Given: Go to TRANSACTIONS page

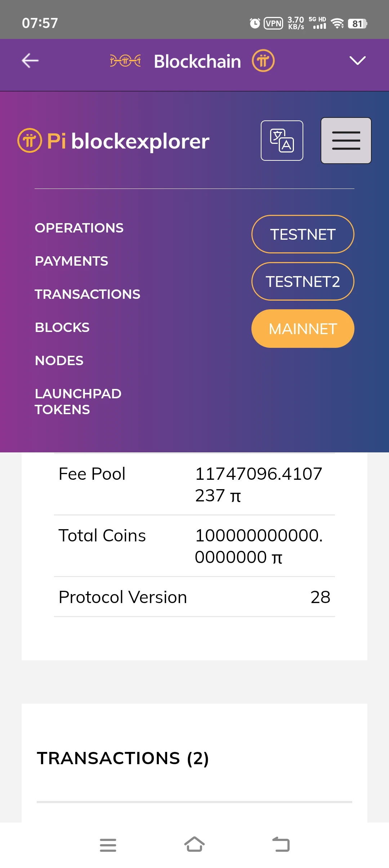Looking at the screenshot, I should (88, 294).
